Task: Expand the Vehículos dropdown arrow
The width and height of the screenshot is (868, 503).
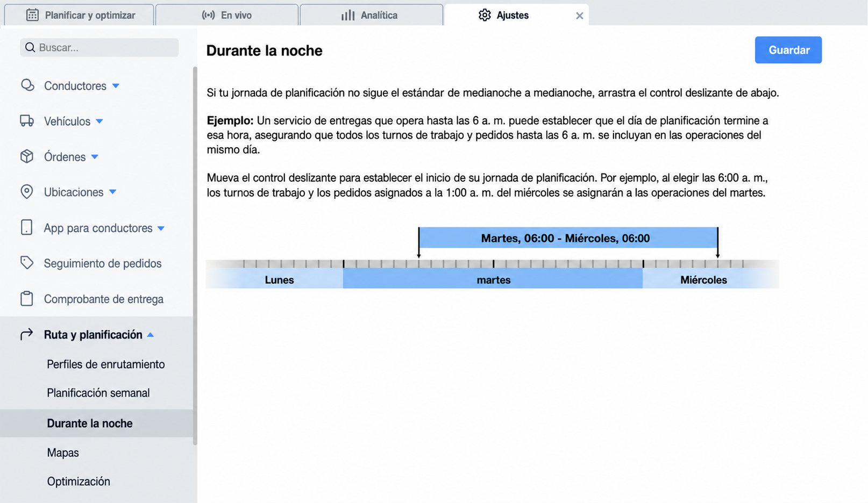Action: pyautogui.click(x=99, y=121)
